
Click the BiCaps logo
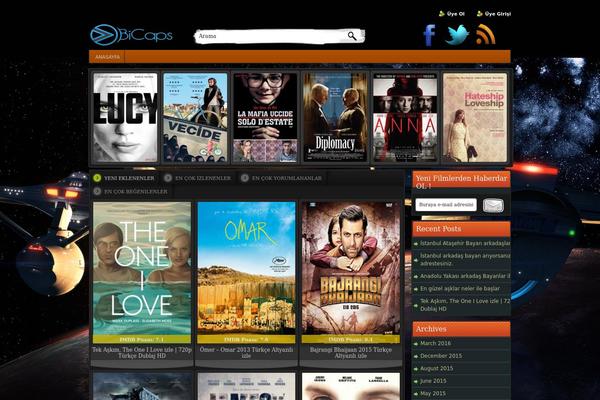[x=131, y=35]
